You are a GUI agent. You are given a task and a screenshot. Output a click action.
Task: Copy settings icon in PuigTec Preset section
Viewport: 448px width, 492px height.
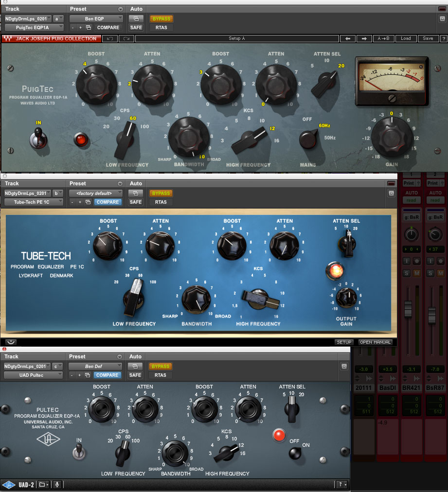[x=89, y=28]
